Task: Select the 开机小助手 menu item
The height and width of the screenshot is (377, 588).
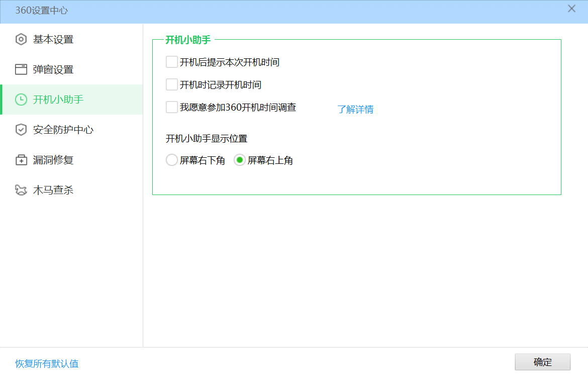Action: pyautogui.click(x=72, y=100)
